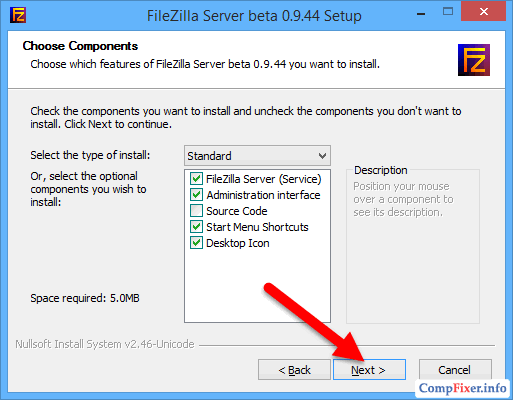The height and width of the screenshot is (400, 513).
Task: Select the Source Code list item label
Action: coord(237,211)
